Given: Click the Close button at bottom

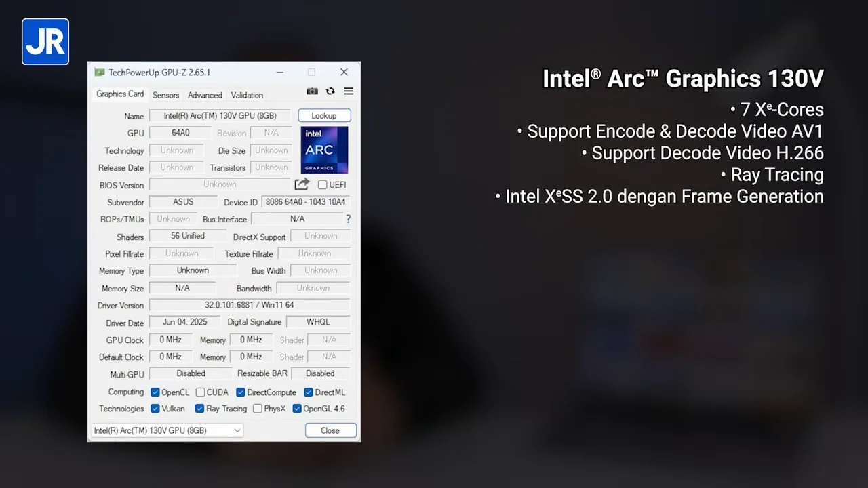Looking at the screenshot, I should 330,430.
